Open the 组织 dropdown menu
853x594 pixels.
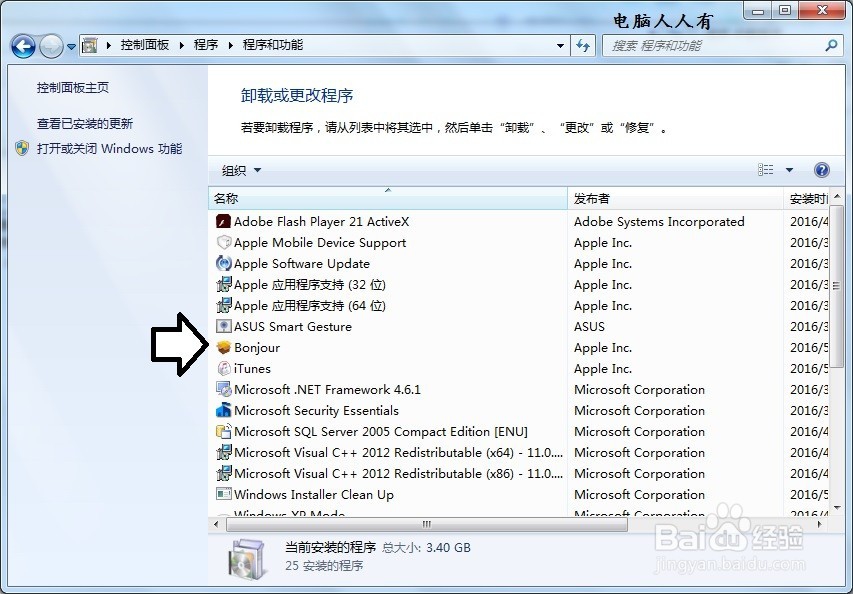pyautogui.click(x=242, y=170)
